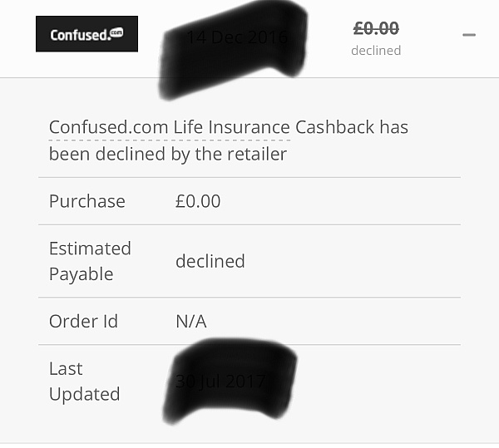Click the declined status under header amount
499x448 pixels.
coord(376,51)
